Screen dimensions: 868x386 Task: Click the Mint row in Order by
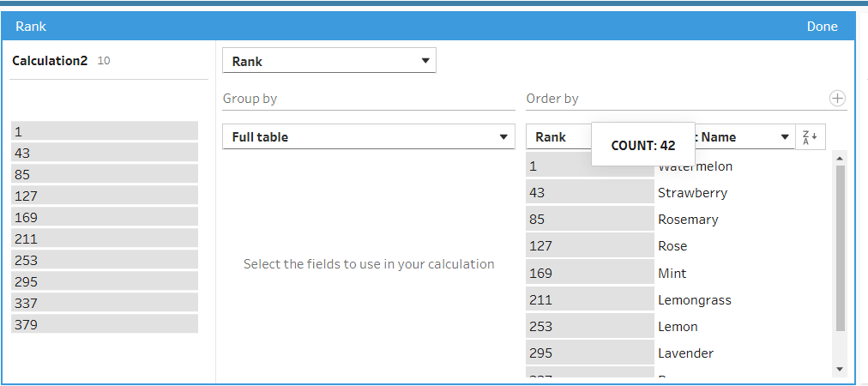coord(672,273)
